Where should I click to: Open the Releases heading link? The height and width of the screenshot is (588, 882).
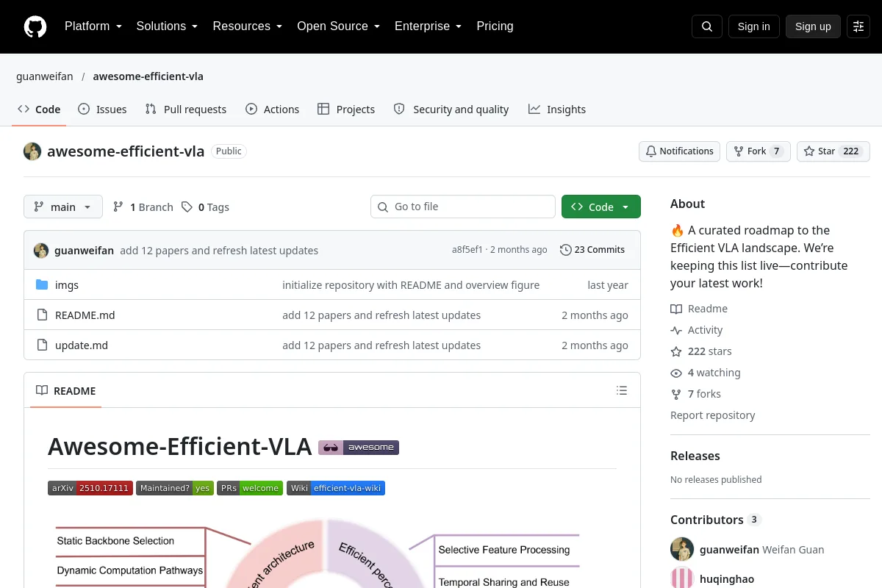[695, 456]
